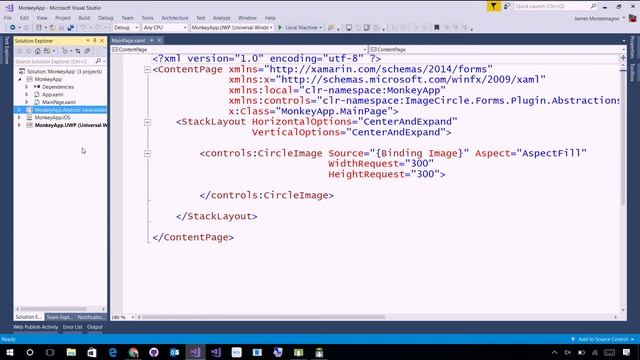640x360 pixels.
Task: Open the File menu
Action: [x=8, y=18]
